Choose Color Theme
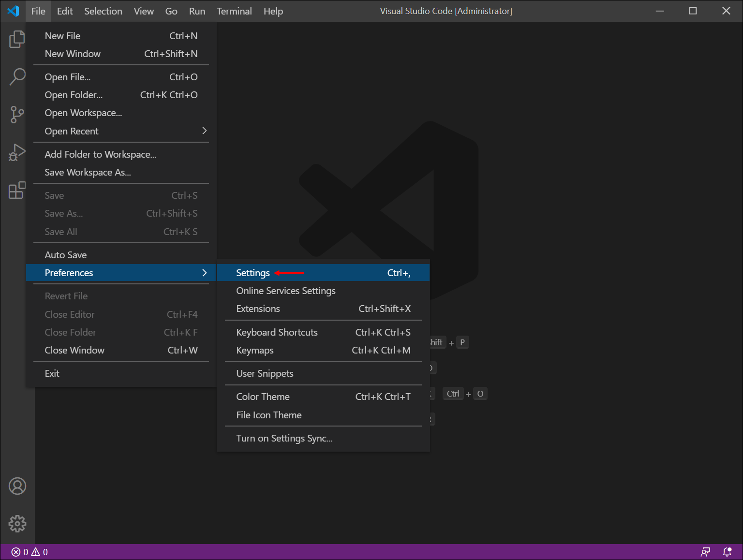Screen dimensions: 743x560 (323, 397)
